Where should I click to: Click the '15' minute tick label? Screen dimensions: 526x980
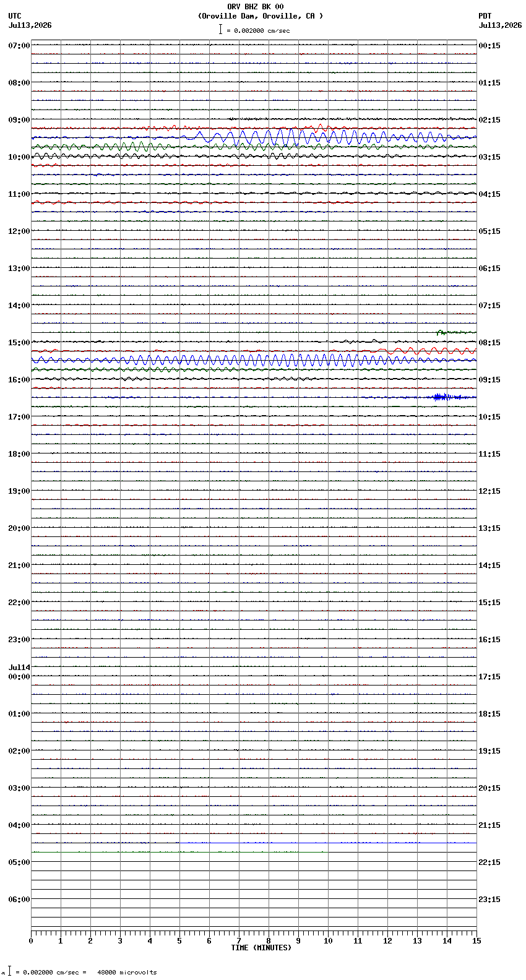point(476,941)
